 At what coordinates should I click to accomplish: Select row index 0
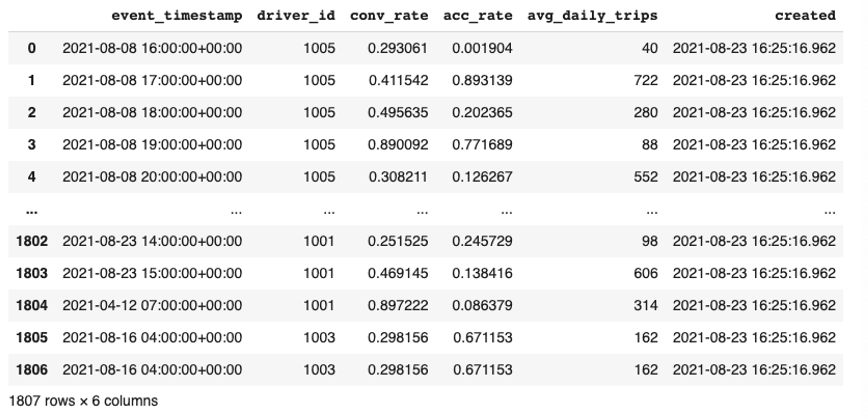[32, 48]
